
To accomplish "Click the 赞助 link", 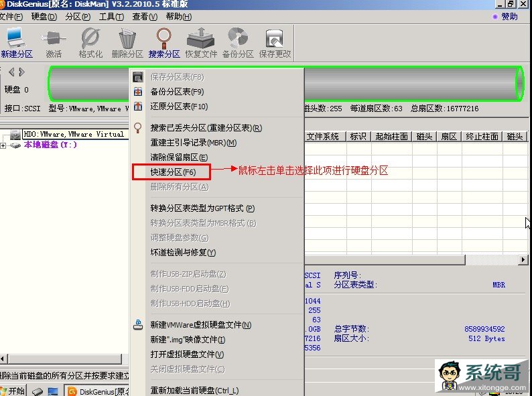I will [509, 17].
